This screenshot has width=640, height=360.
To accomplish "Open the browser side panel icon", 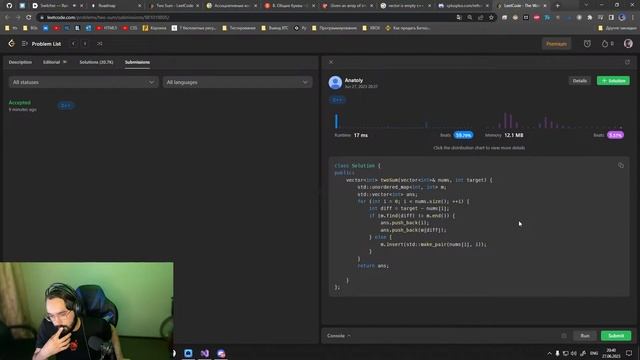I will pos(611,18).
